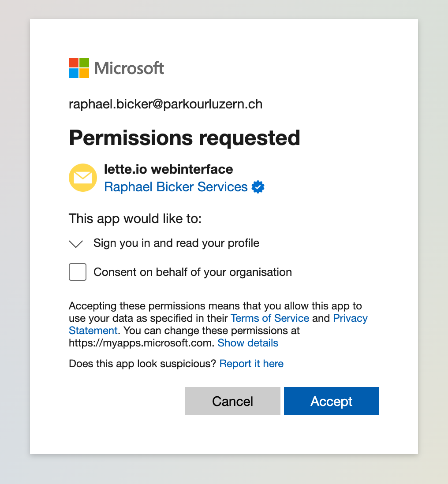
Task: Open the Terms of Service link
Action: point(270,318)
